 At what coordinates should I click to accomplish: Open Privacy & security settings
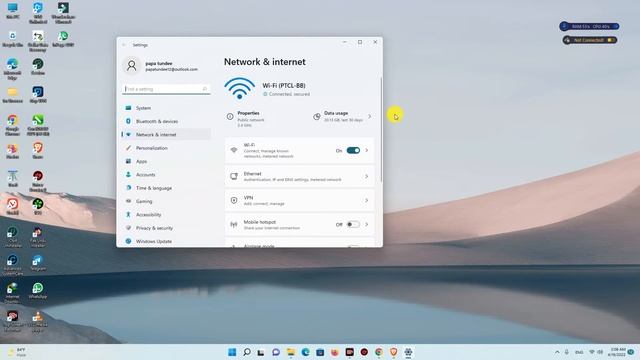(x=166, y=228)
